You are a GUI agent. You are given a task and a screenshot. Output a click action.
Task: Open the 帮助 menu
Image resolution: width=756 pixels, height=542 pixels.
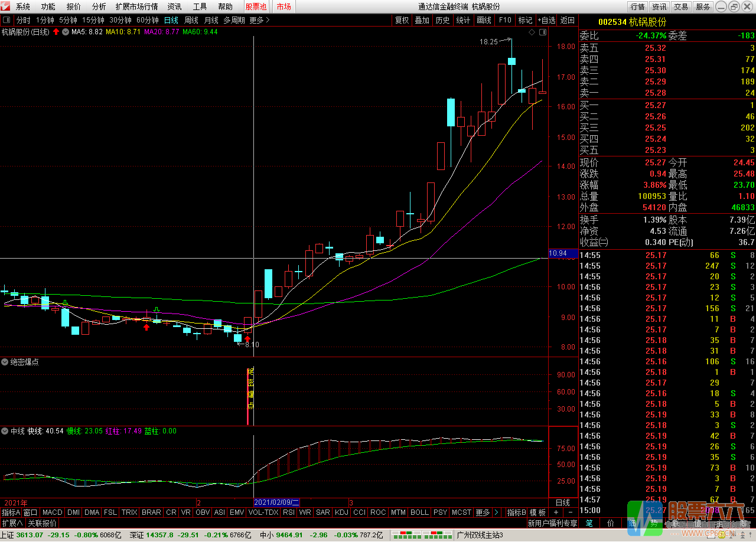[226, 6]
